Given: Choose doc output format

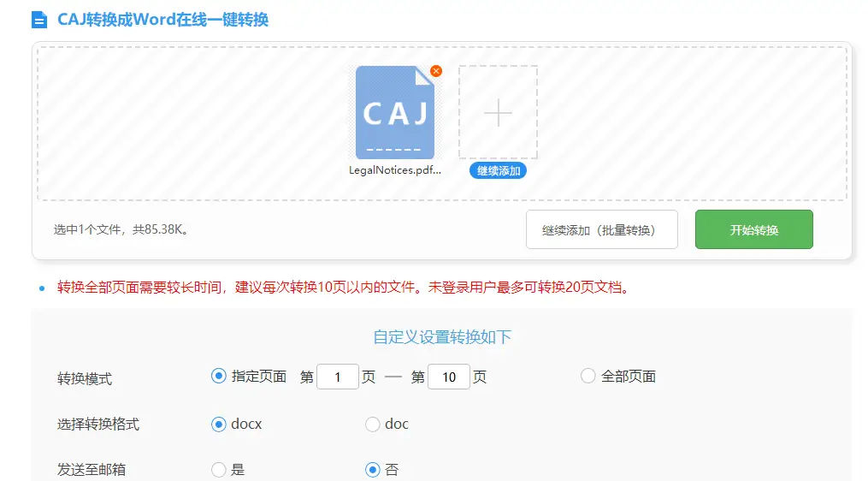Looking at the screenshot, I should click(373, 425).
